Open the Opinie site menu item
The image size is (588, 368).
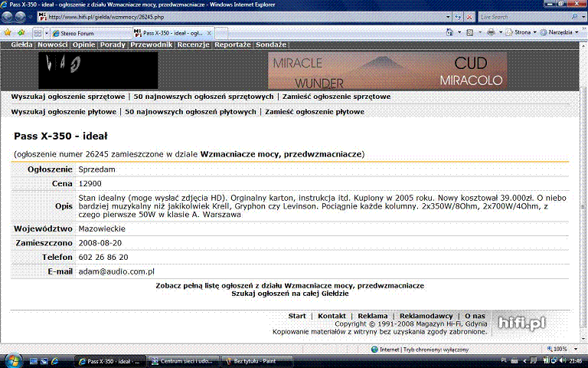point(83,44)
